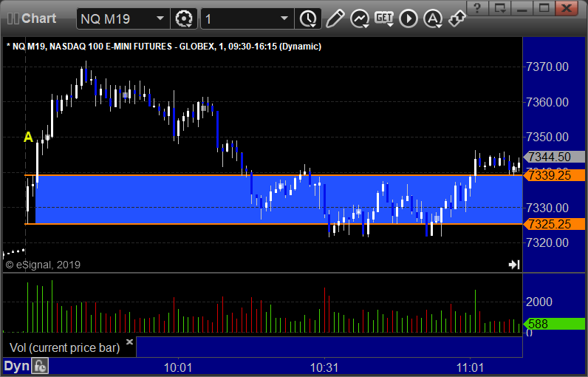Click the 7320.00 price axis label
Image resolution: width=588 pixels, height=377 pixels.
click(547, 242)
